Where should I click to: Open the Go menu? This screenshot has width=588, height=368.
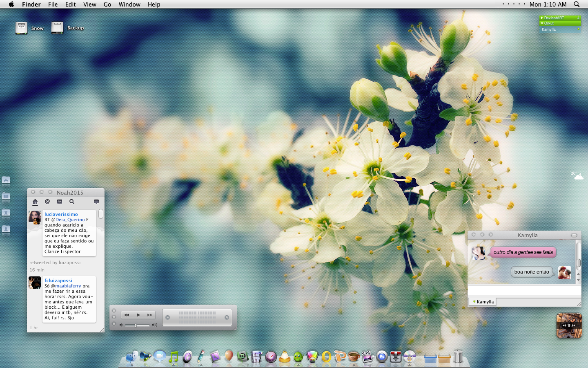coord(107,4)
